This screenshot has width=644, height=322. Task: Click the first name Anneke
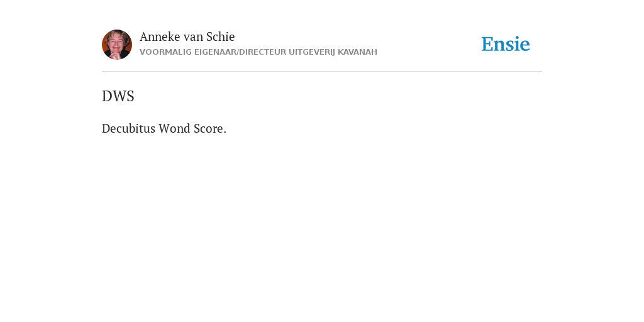click(x=160, y=36)
